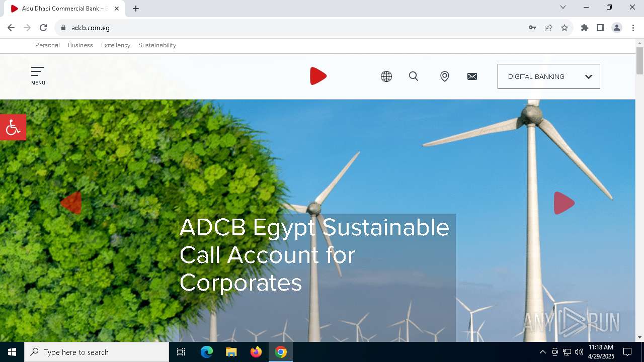Show next slide with right arrow
Image resolution: width=644 pixels, height=362 pixels.
tap(564, 203)
